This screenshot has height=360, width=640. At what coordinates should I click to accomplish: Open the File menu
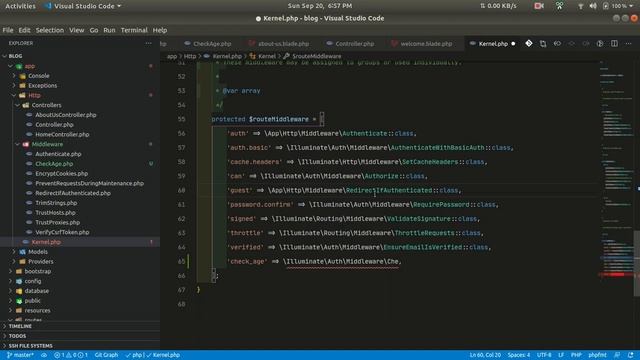8,30
